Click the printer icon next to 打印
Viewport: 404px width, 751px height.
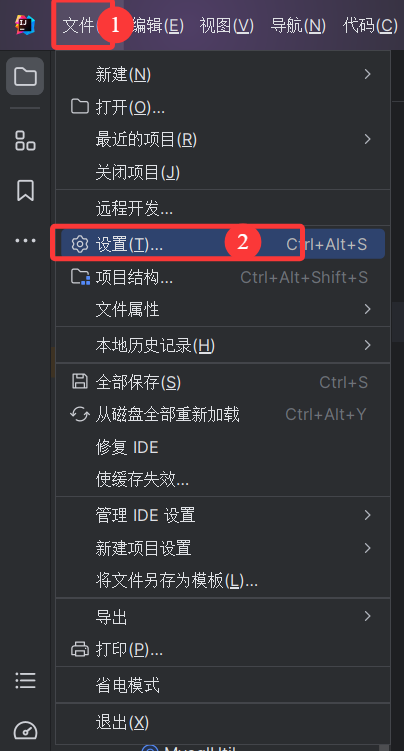tap(80, 649)
